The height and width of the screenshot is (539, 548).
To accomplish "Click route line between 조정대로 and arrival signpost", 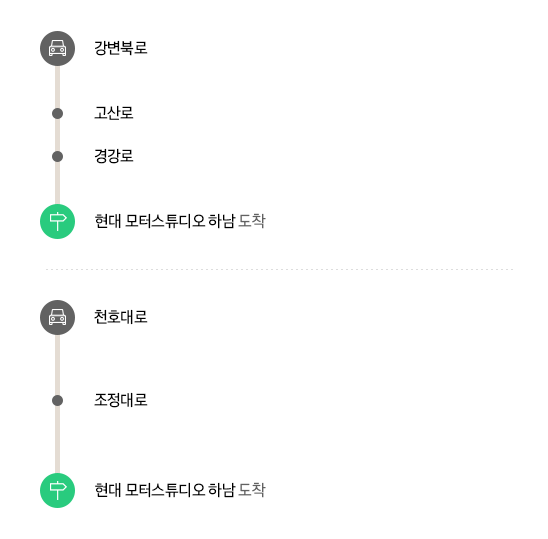I will tap(57, 439).
